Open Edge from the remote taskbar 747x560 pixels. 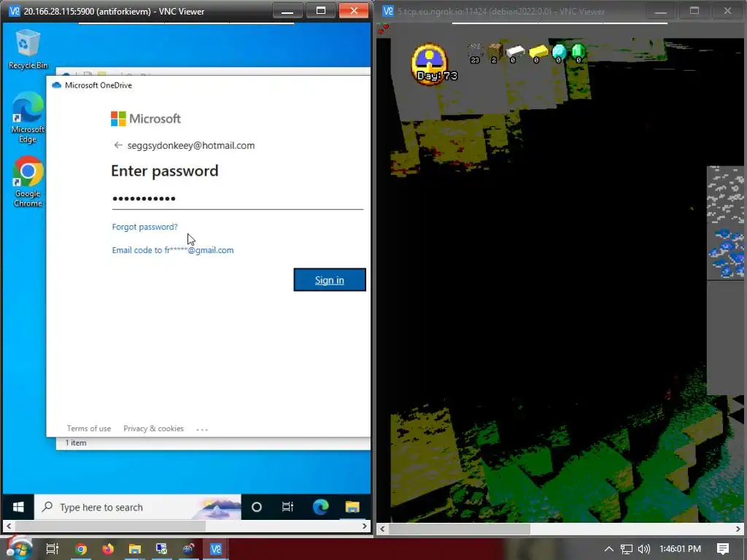[321, 507]
